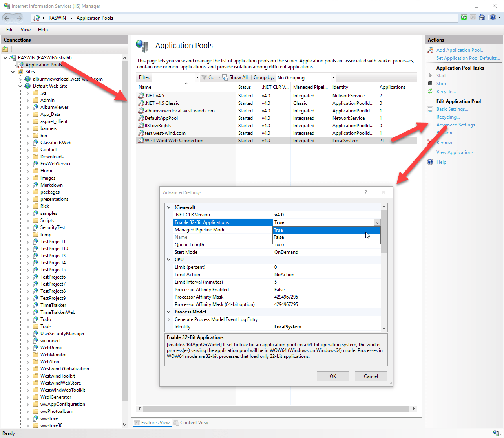Click the Add Application Pool icon
The image size is (504, 438).
tap(430, 50)
